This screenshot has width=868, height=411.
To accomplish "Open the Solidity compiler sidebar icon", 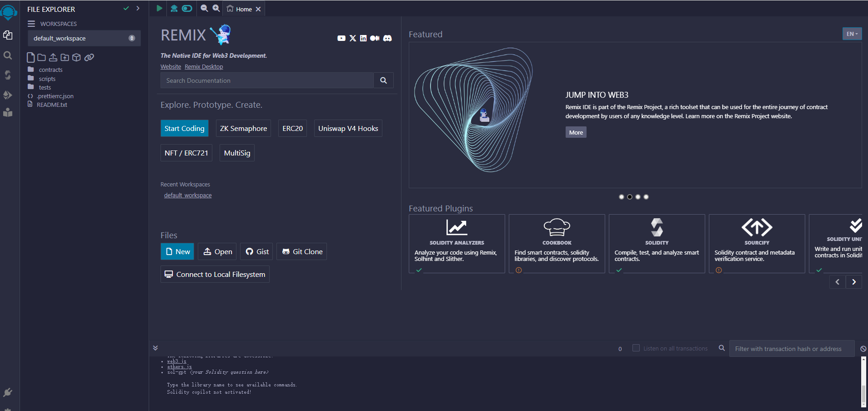I will coord(8,75).
